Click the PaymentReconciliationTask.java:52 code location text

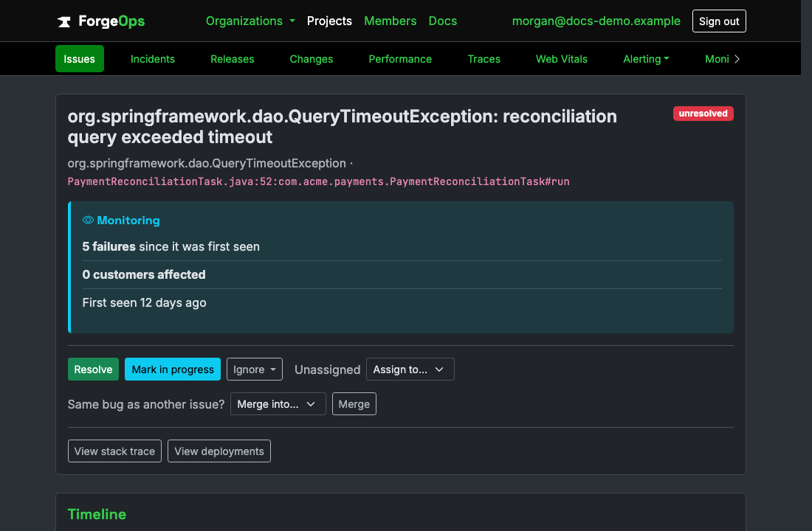pyautogui.click(x=318, y=181)
